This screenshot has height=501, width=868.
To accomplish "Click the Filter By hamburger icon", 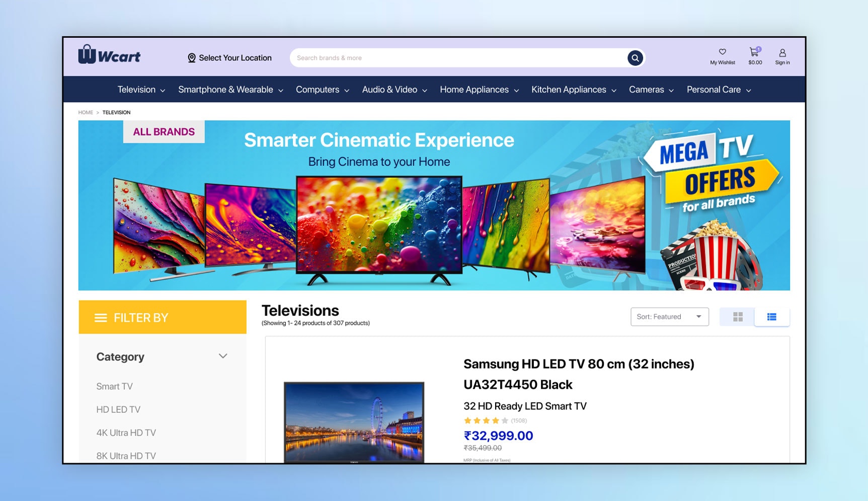I will pyautogui.click(x=101, y=318).
